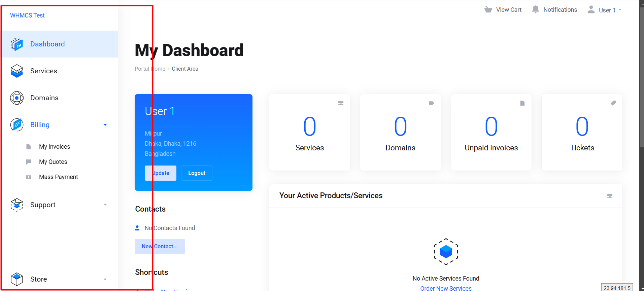Click the Logout button
Viewport: 644px width, 291px height.
click(197, 173)
